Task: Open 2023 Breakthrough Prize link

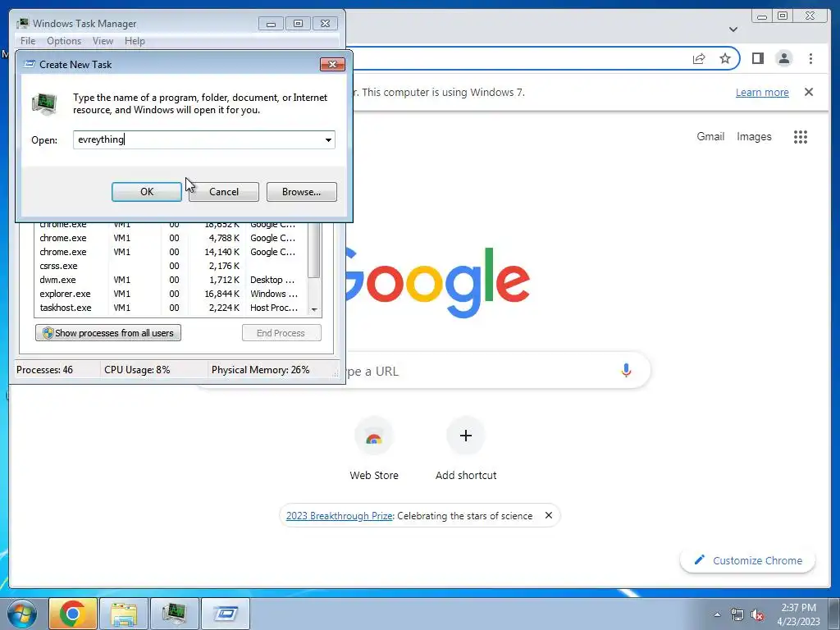Action: 340,516
